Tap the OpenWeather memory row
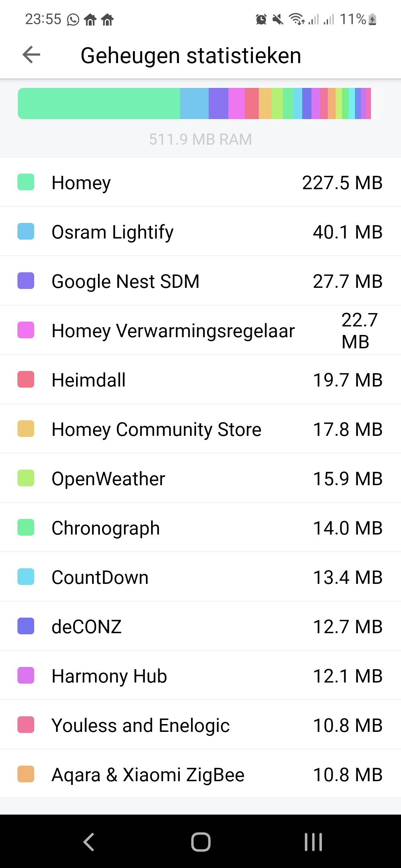The image size is (401, 868). [200, 478]
